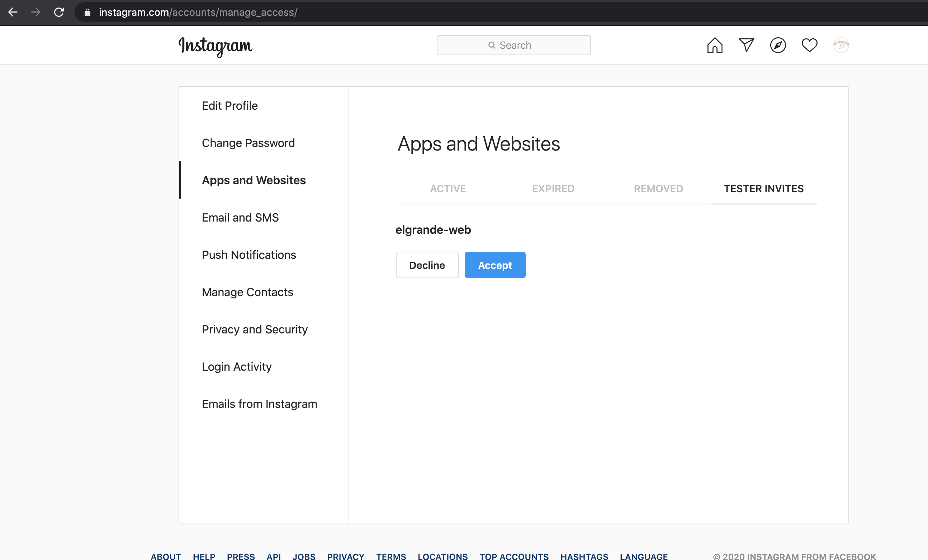Image resolution: width=928 pixels, height=560 pixels.
Task: Click the Instagram Home icon
Action: pos(714,45)
